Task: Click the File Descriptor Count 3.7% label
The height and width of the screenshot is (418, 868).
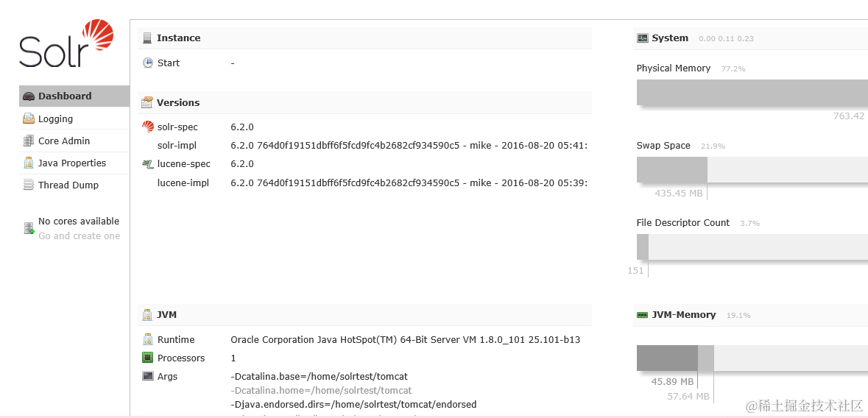Action: [x=749, y=224]
